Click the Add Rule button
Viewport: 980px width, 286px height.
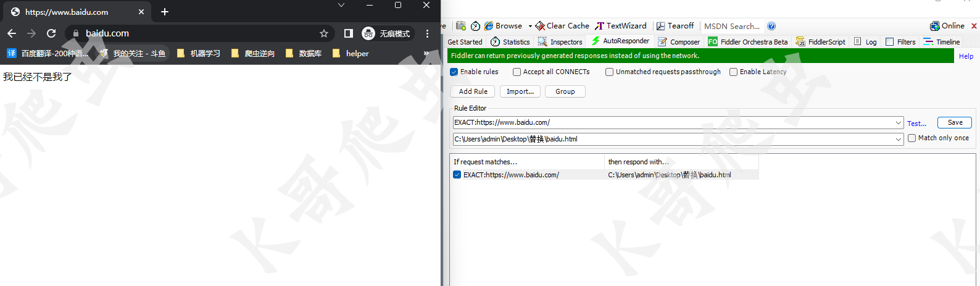473,91
